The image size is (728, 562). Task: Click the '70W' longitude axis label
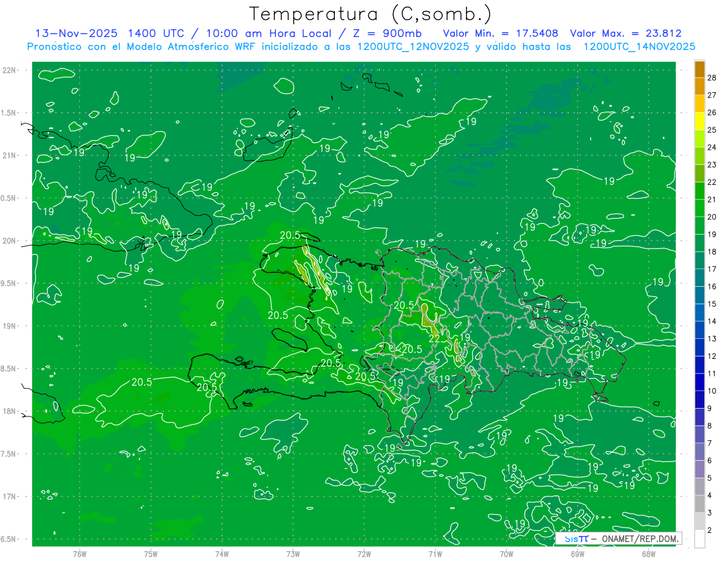click(x=506, y=554)
